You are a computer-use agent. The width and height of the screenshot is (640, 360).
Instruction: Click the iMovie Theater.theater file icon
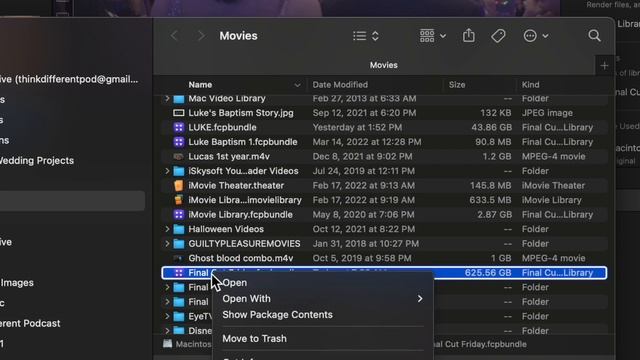(x=179, y=186)
